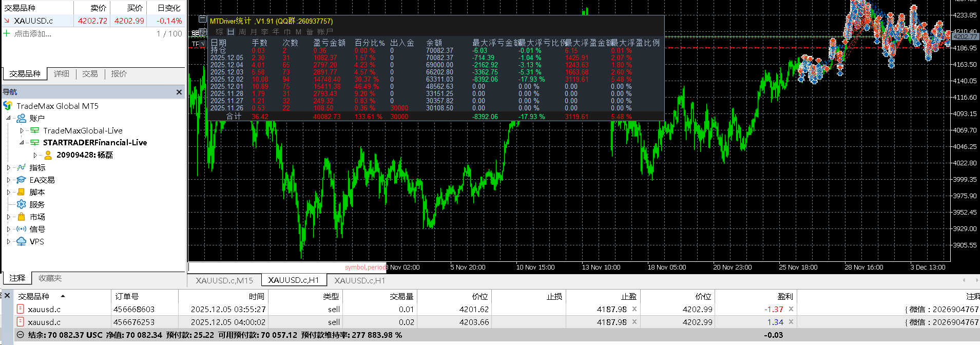Image resolution: width=980 pixels, height=345 pixels.
Task: Click the 合计 totals row in MTDriver
Action: 436,117
